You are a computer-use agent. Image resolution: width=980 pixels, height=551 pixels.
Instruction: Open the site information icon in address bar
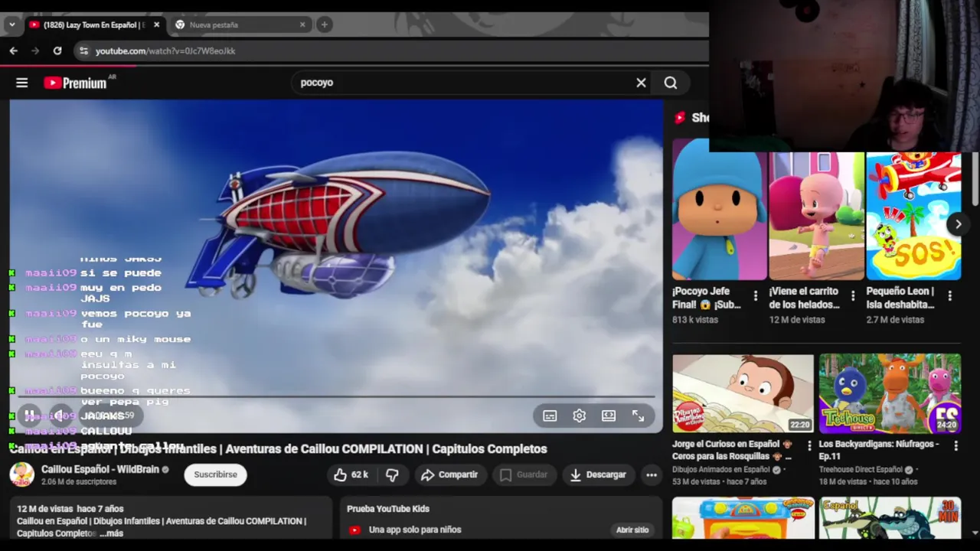(83, 51)
